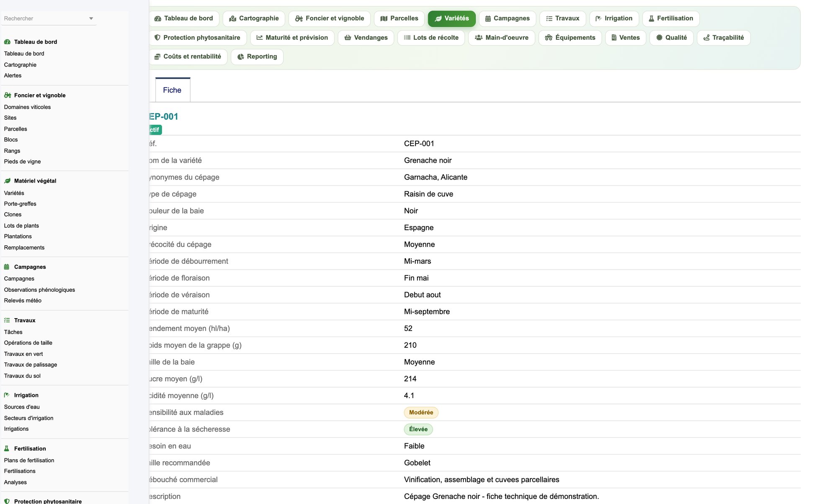The image size is (815, 504).
Task: Click the Garnacha, Alicante synonyms value
Action: pyautogui.click(x=436, y=177)
